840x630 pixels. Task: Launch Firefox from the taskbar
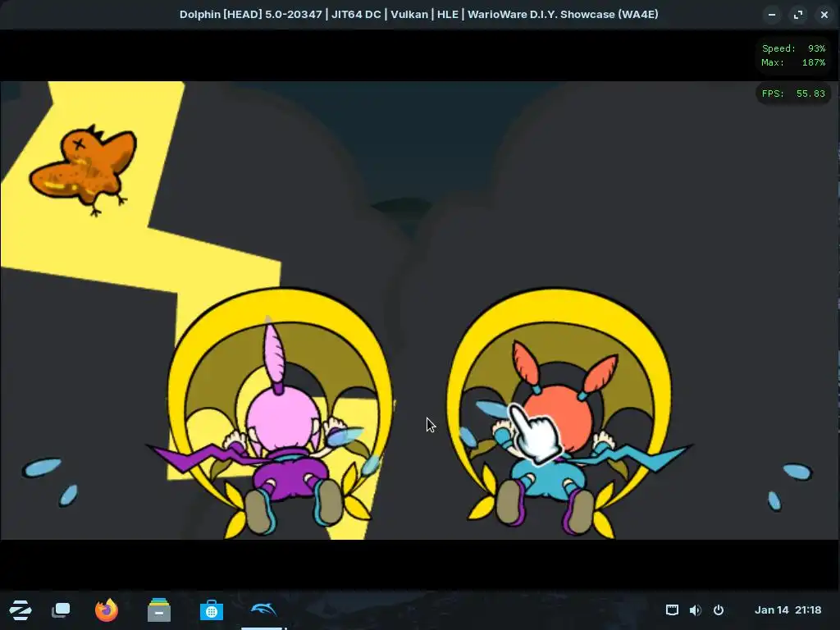tap(107, 609)
